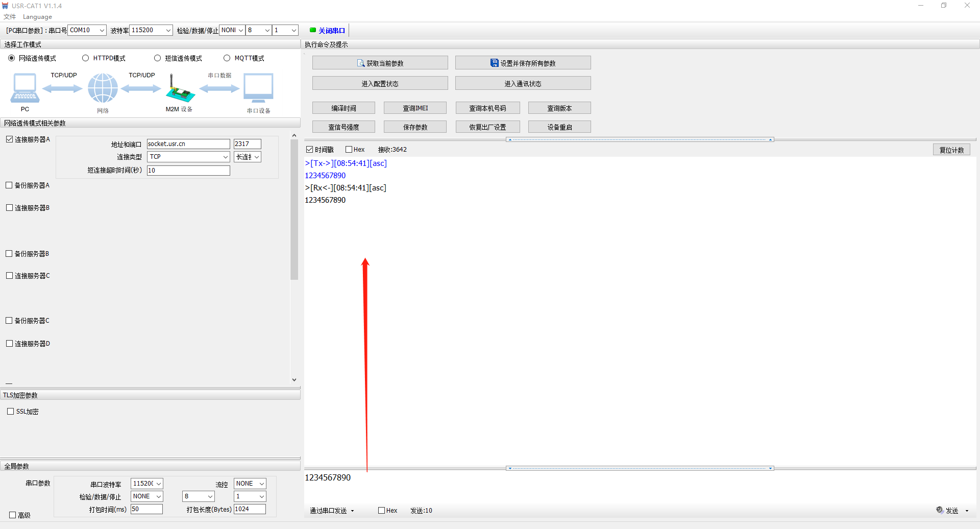Click the get current parameters magnifier icon
Screen dimensions: 980x529
tap(361, 63)
